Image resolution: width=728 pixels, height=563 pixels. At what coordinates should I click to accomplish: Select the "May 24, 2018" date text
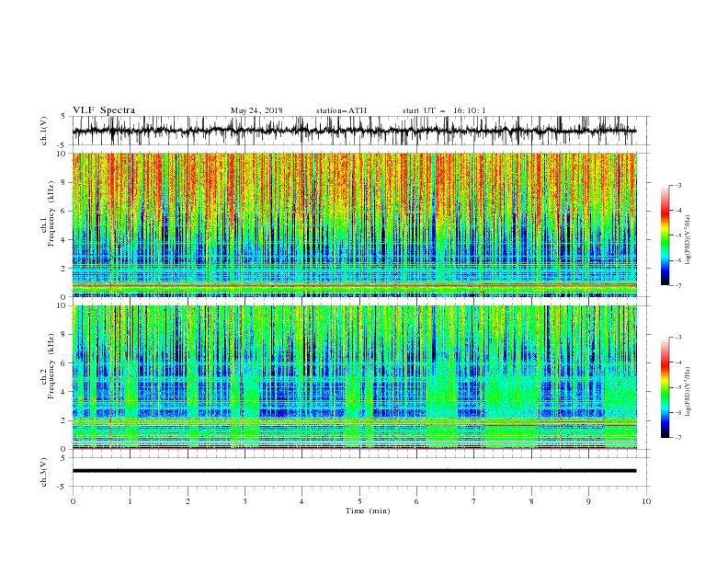point(256,110)
